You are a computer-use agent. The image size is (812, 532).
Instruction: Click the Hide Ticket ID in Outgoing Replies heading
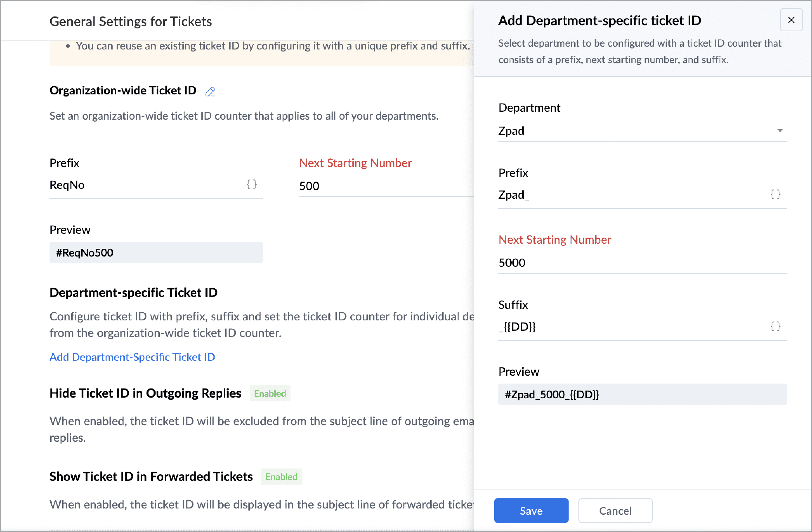145,393
